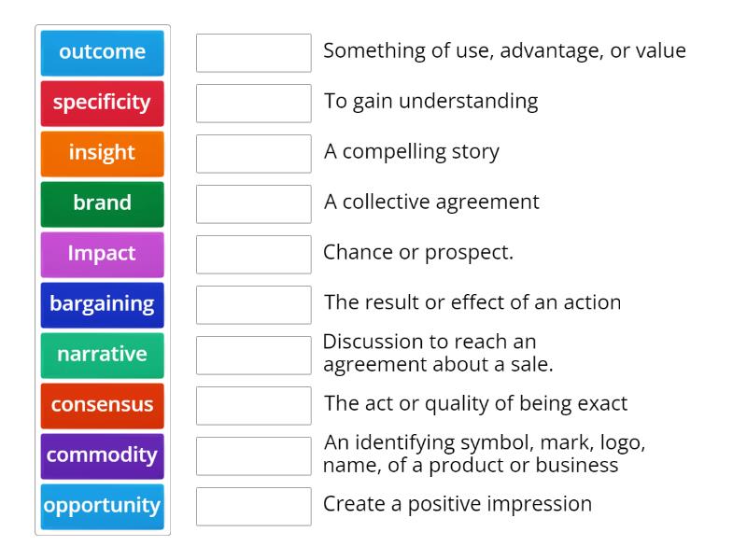Click the red-orange 'consensus' tile

click(102, 405)
